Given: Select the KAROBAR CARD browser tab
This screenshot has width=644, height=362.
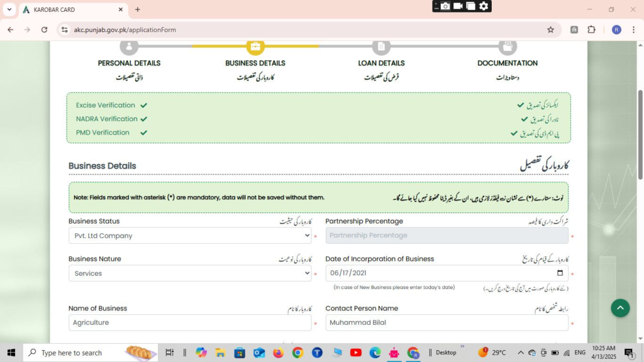Looking at the screenshot, I should click(69, 9).
